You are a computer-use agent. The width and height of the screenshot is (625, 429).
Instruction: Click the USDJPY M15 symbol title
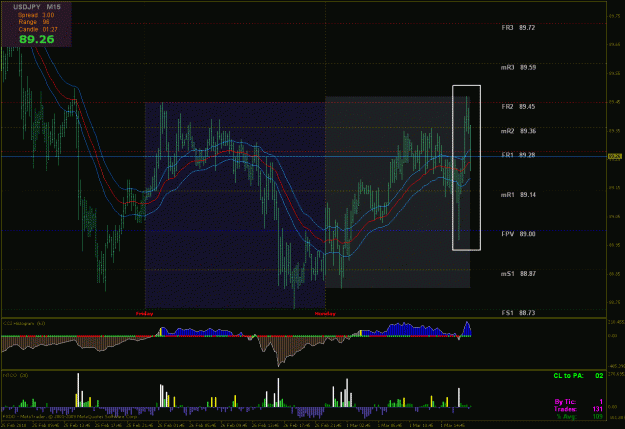[x=37, y=7]
